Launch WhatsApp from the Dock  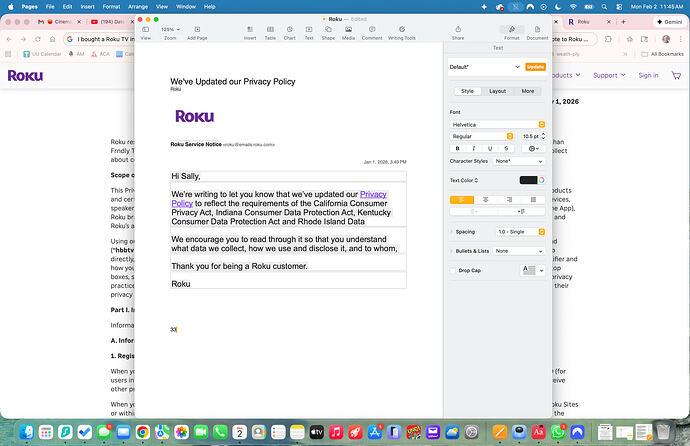(x=558, y=432)
